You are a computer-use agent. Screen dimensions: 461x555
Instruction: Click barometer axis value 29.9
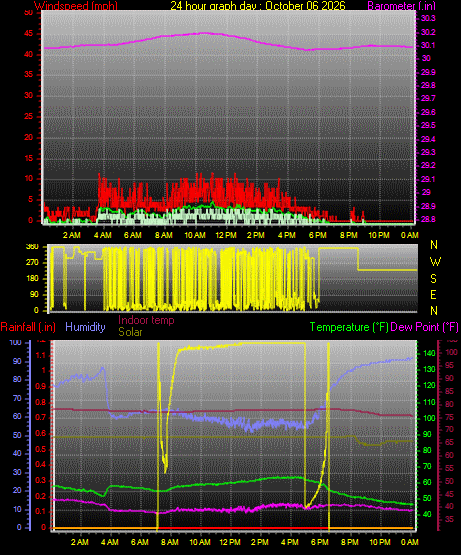point(428,73)
